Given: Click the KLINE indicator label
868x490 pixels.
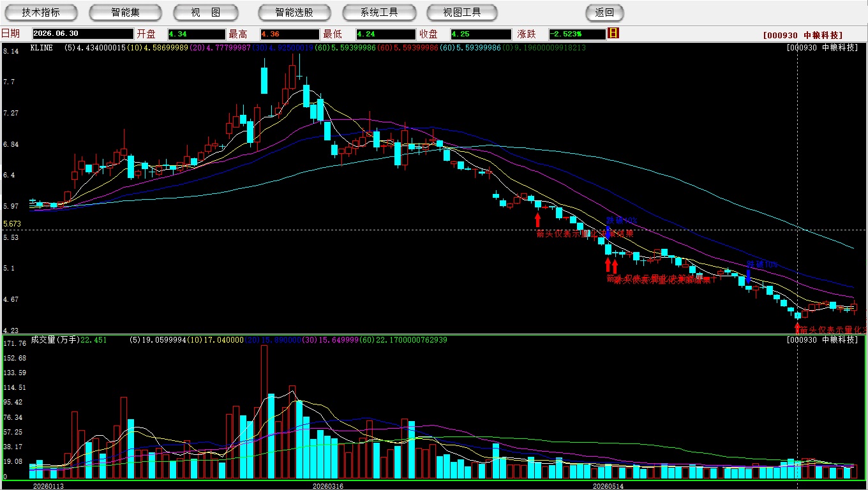Looking at the screenshot, I should click(x=41, y=48).
